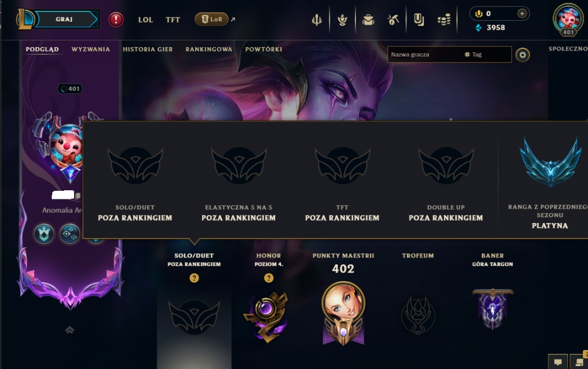Select the Góra Targon banner thumbnail

(492, 309)
